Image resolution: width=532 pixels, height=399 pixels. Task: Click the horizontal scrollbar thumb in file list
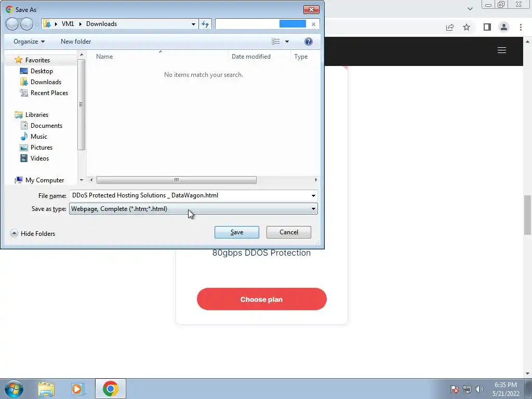tap(177, 180)
